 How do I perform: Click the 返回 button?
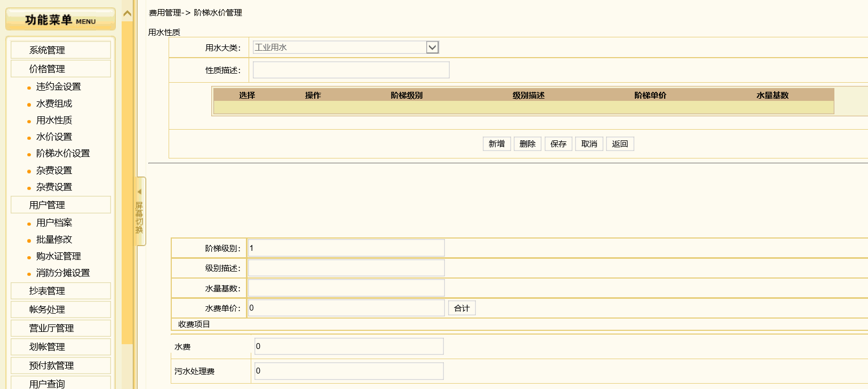(620, 144)
